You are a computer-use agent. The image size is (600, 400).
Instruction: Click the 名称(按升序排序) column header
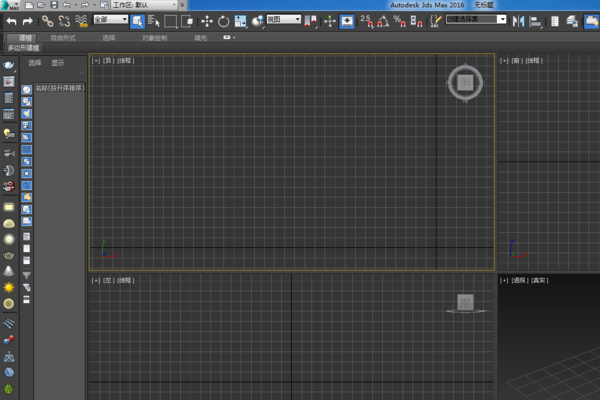59,88
